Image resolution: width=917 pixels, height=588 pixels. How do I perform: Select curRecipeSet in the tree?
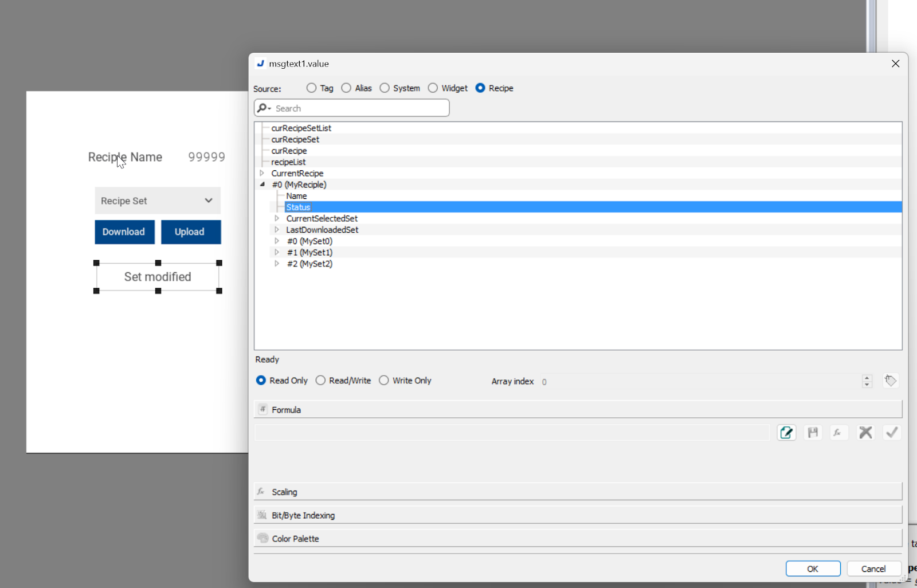click(x=295, y=139)
